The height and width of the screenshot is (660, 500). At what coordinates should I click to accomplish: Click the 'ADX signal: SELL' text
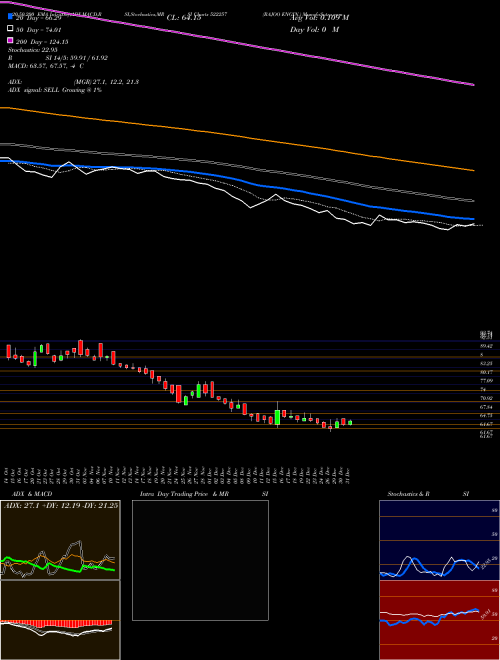(34, 90)
